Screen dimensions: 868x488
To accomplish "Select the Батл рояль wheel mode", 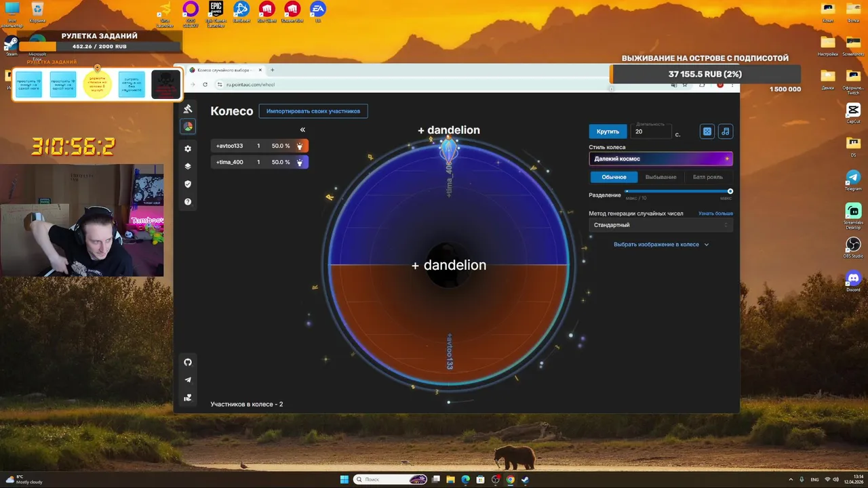I will coord(707,177).
